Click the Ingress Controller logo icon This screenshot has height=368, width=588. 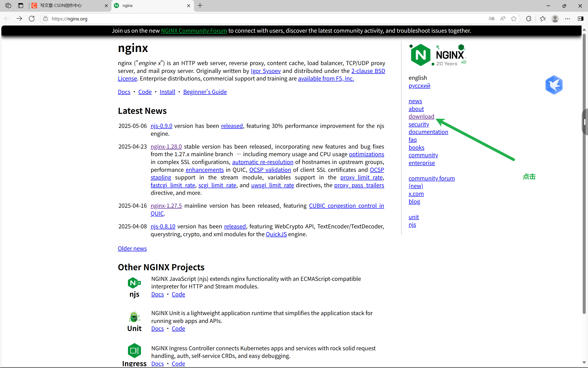click(134, 351)
